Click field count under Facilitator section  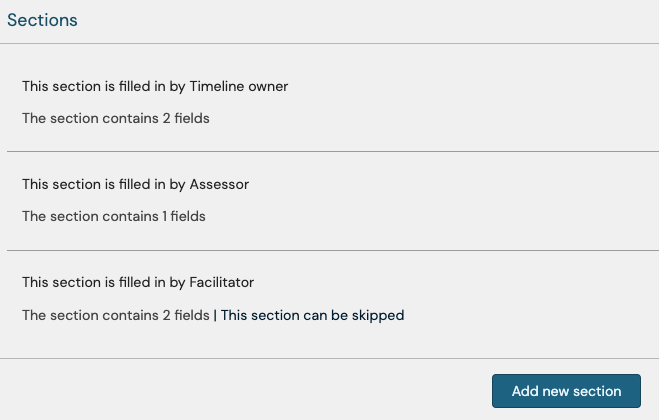click(x=116, y=315)
